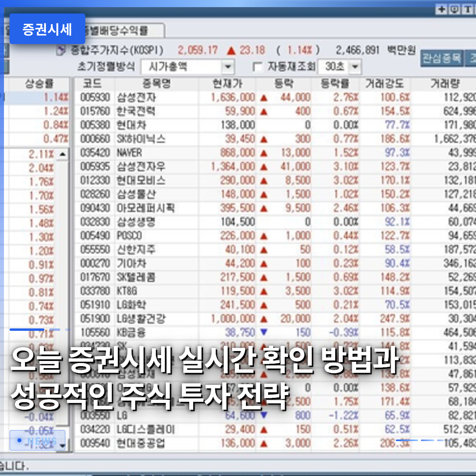Viewport: 476px width, 476px height.
Task: Select the POSCO stock name
Action: pyautogui.click(x=129, y=236)
